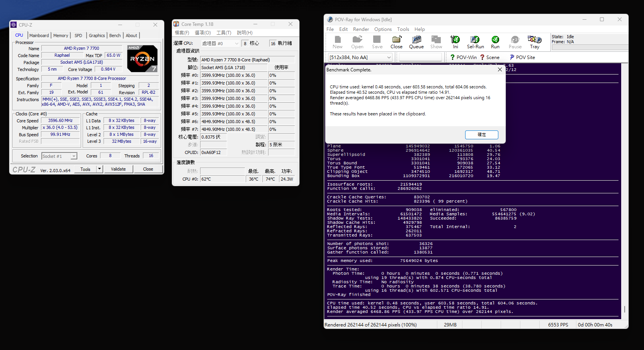Click the Close button in CPU-Z
Image resolution: width=644 pixels, height=350 pixels.
tap(148, 169)
